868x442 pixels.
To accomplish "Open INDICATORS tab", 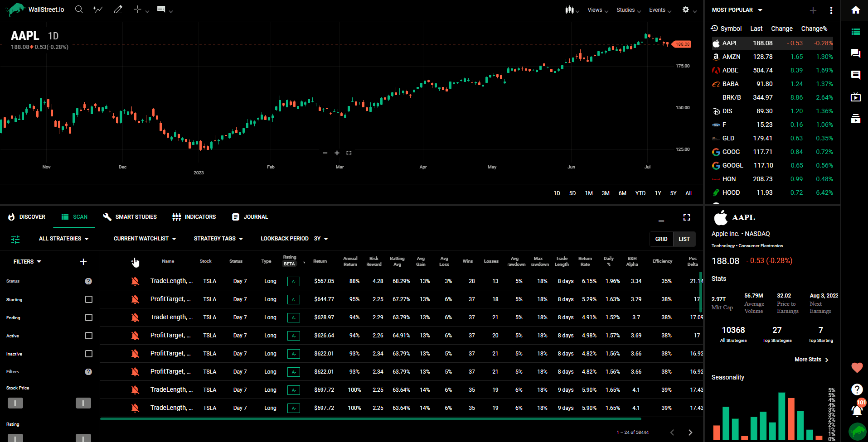I will (x=194, y=217).
